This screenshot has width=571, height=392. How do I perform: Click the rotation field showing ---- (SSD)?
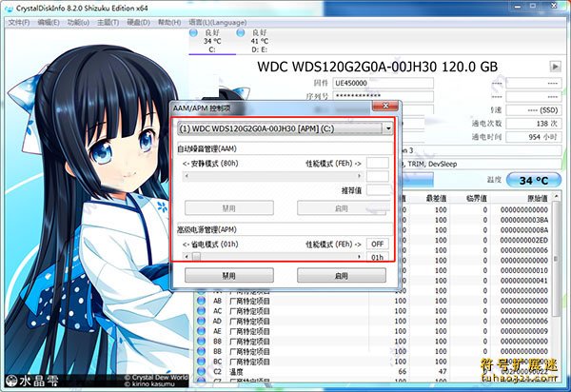coord(533,110)
